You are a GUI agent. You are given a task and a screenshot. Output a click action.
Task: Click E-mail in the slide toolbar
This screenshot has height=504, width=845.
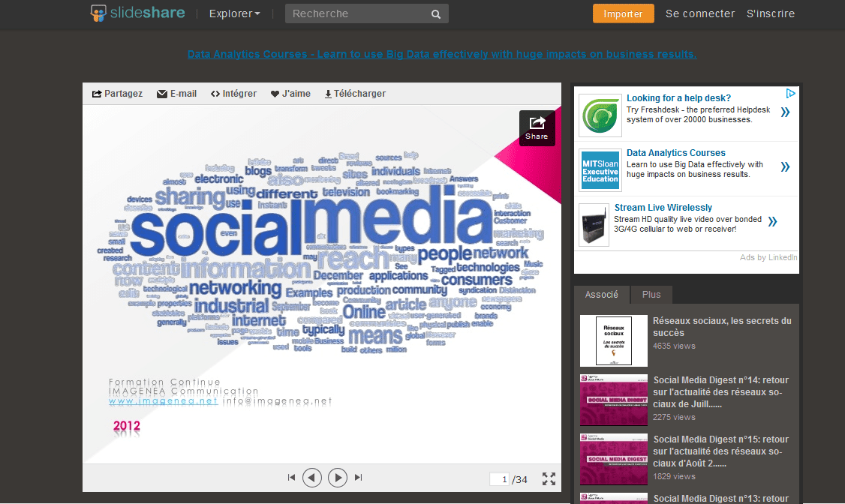coord(176,94)
